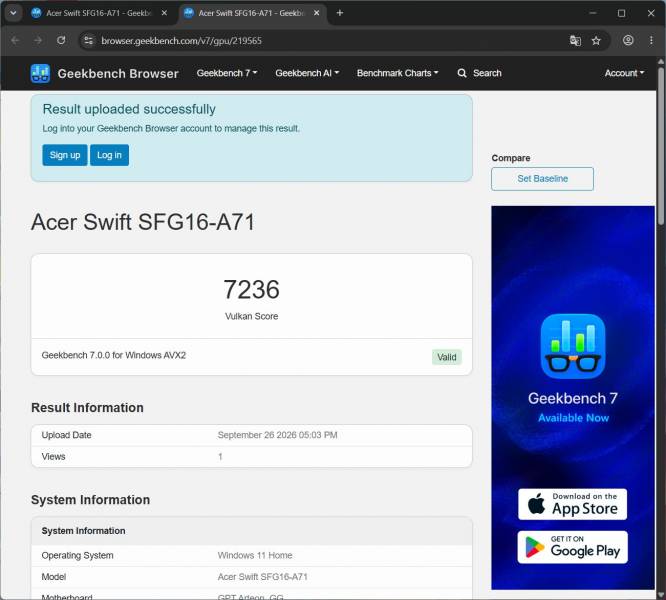Click the Search magnifier icon
The width and height of the screenshot is (666, 600).
462,73
